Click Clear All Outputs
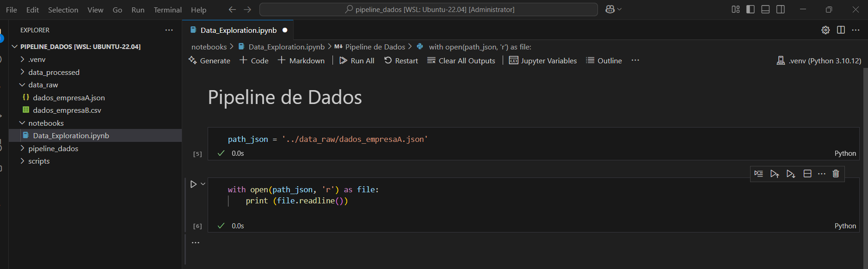 pos(461,61)
